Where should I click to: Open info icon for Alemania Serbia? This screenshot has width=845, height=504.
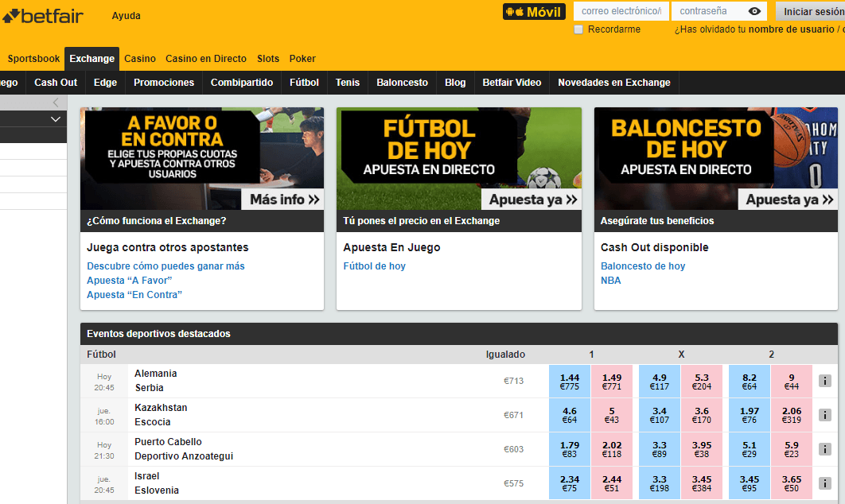(825, 381)
